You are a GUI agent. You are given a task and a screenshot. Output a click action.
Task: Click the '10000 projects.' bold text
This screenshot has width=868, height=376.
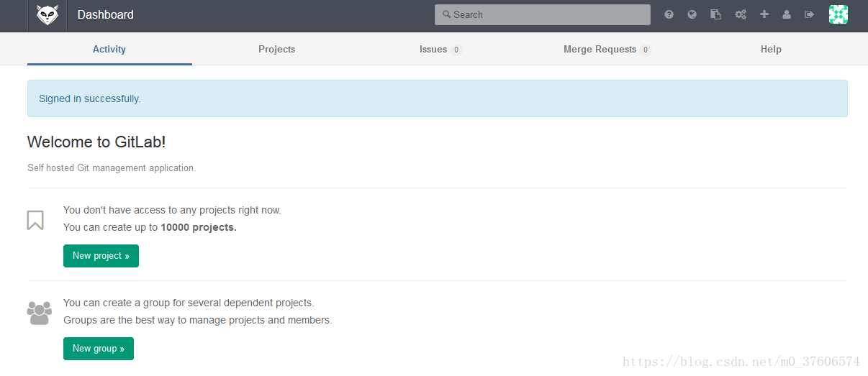click(x=199, y=227)
